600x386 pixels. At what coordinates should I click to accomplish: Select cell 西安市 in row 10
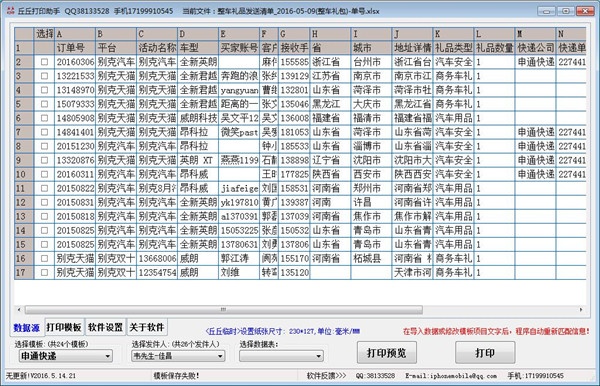pos(371,174)
